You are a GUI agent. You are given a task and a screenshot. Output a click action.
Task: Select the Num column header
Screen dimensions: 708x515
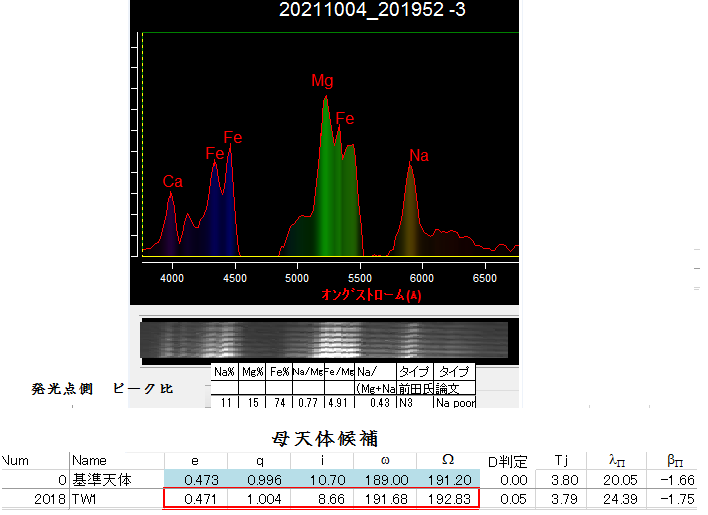(15, 460)
